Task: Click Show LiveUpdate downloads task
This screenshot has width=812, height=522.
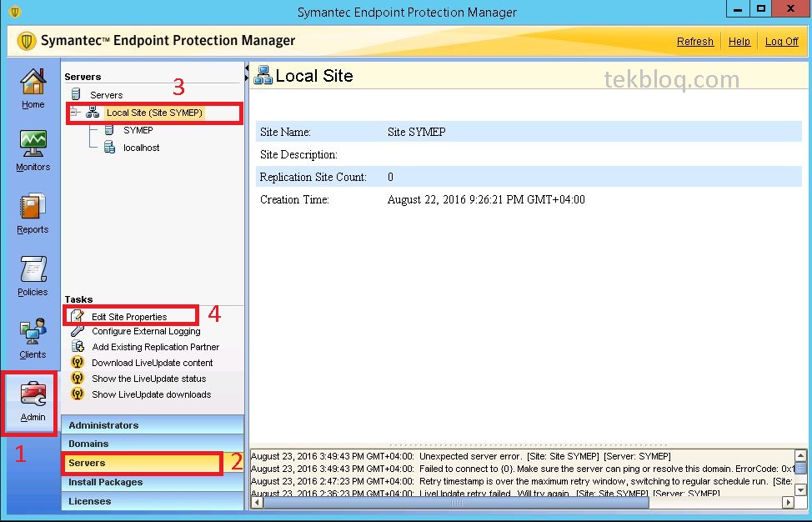Action: pyautogui.click(x=151, y=394)
